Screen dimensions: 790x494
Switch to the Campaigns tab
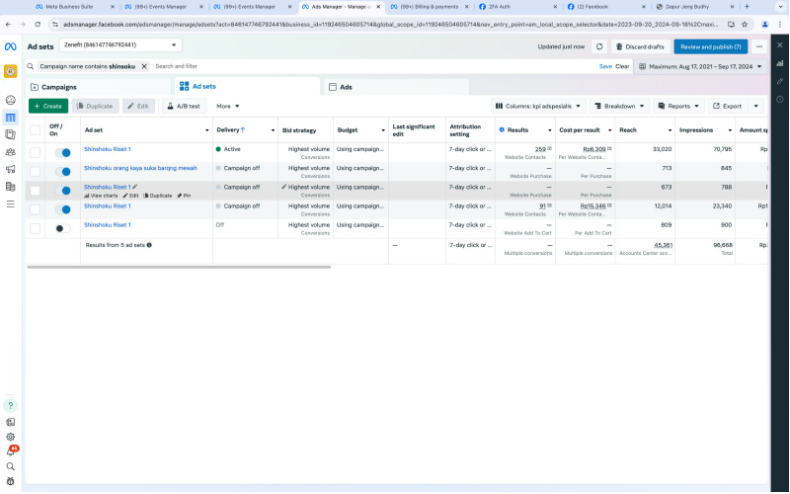point(60,87)
